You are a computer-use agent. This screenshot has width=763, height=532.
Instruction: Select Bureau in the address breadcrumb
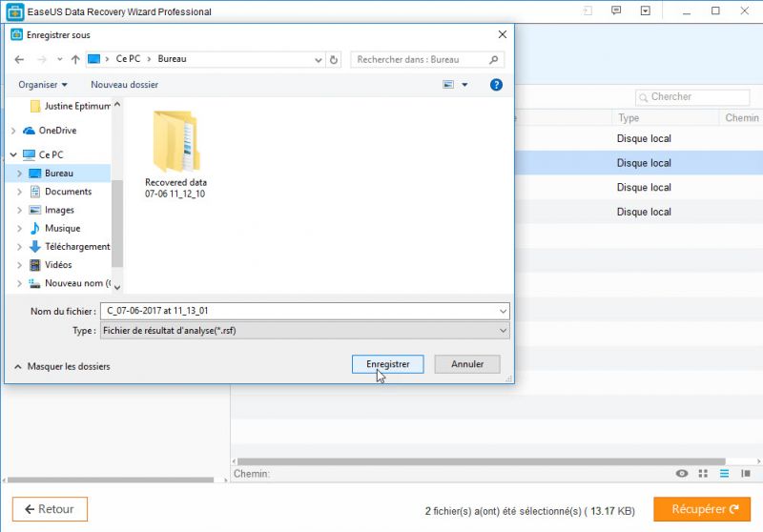[x=172, y=59]
